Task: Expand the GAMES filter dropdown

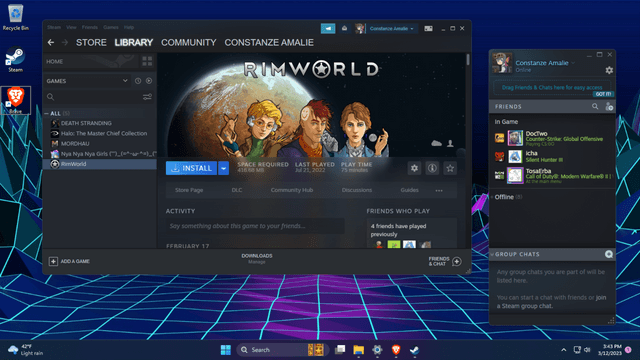Action: click(125, 81)
